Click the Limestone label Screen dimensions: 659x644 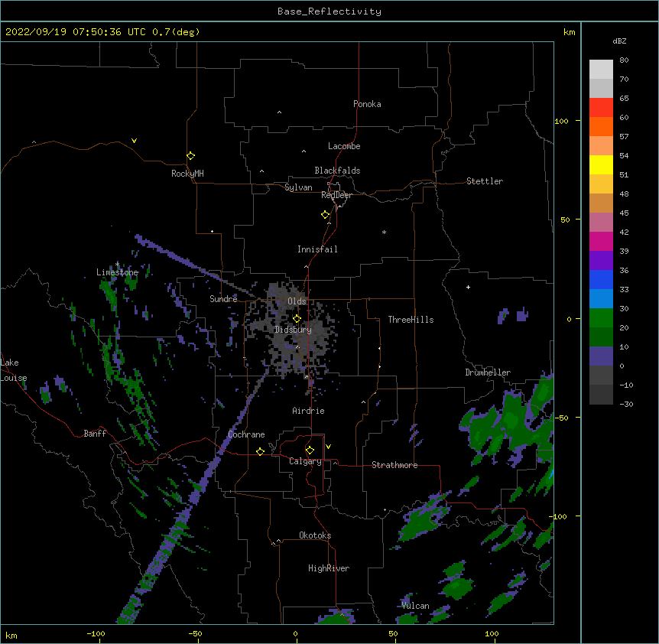(x=117, y=272)
